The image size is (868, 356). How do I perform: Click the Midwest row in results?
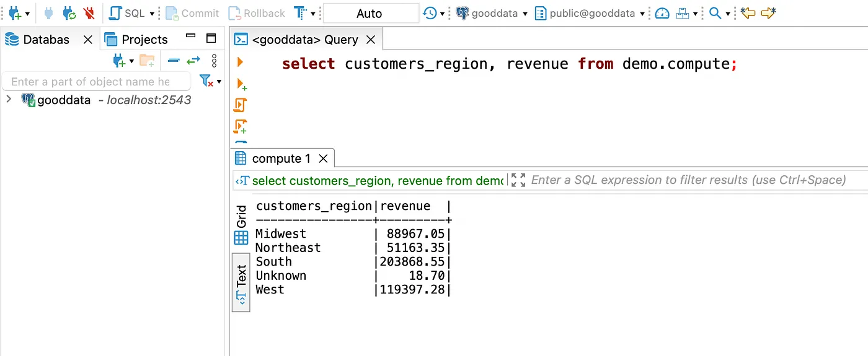[353, 234]
